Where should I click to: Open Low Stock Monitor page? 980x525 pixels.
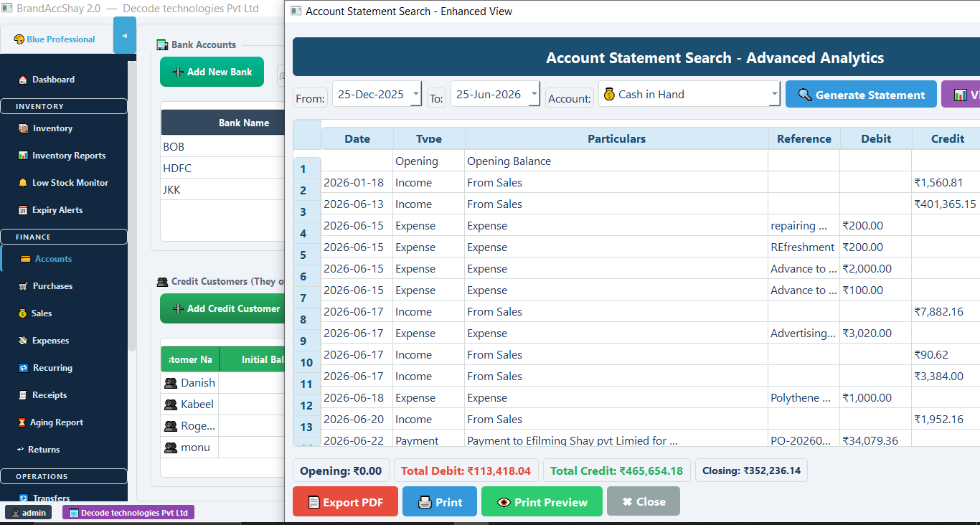[64, 183]
